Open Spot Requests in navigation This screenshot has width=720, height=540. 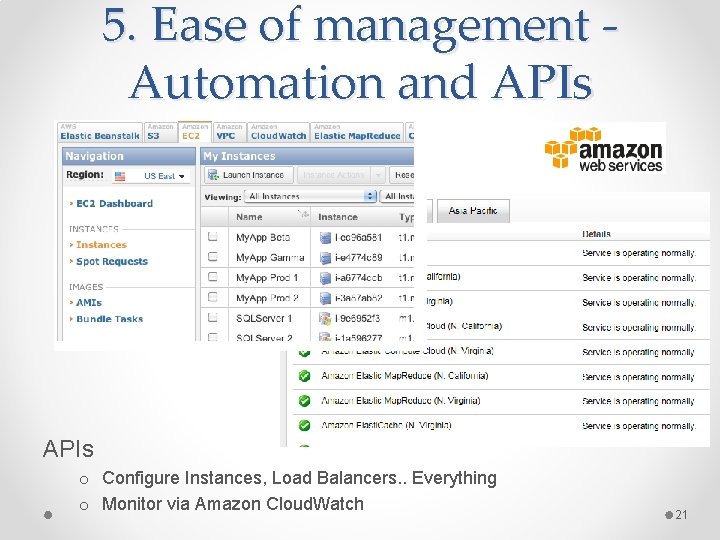(x=112, y=261)
